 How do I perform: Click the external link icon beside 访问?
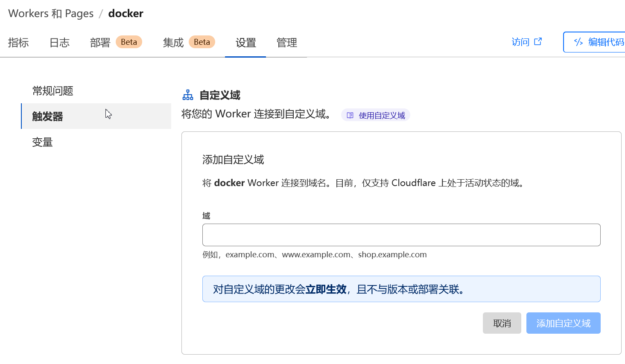(538, 41)
